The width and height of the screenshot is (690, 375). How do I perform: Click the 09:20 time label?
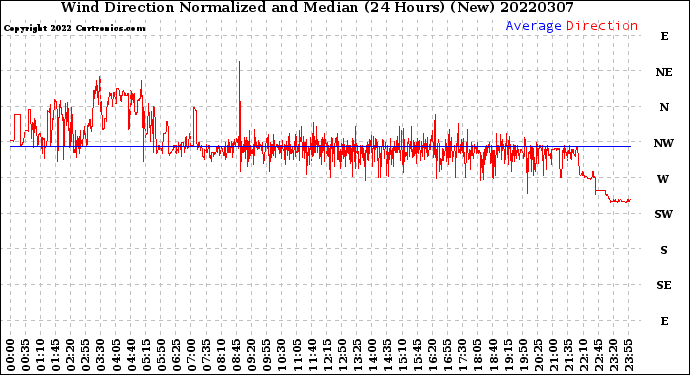252,355
